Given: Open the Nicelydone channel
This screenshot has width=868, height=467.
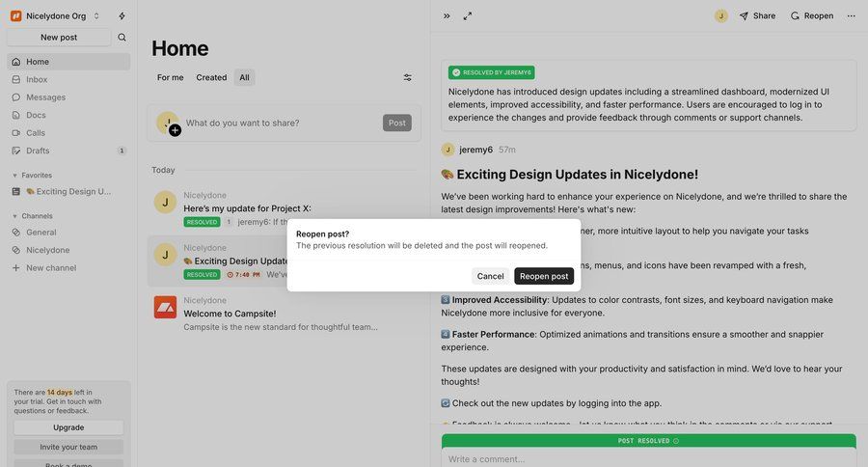Looking at the screenshot, I should point(68,250).
